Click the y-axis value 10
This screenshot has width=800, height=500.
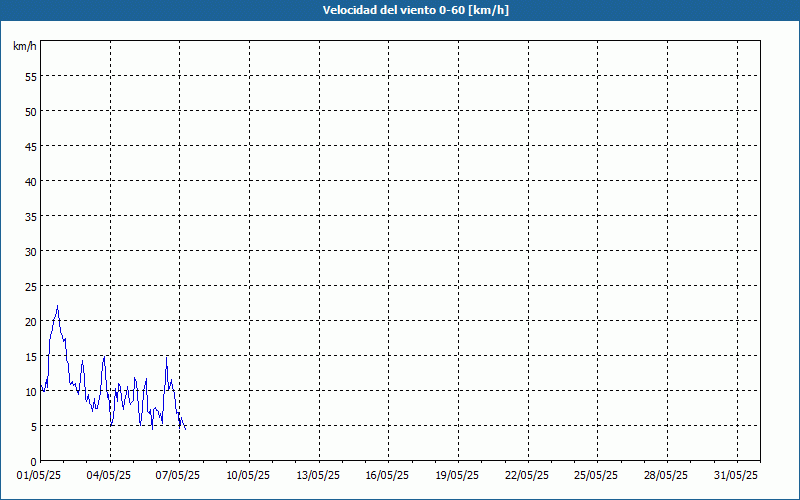click(x=31, y=392)
